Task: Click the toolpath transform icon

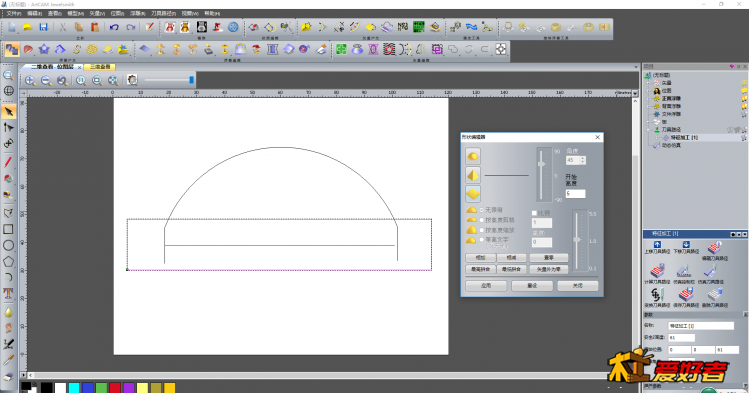Action: (x=657, y=294)
